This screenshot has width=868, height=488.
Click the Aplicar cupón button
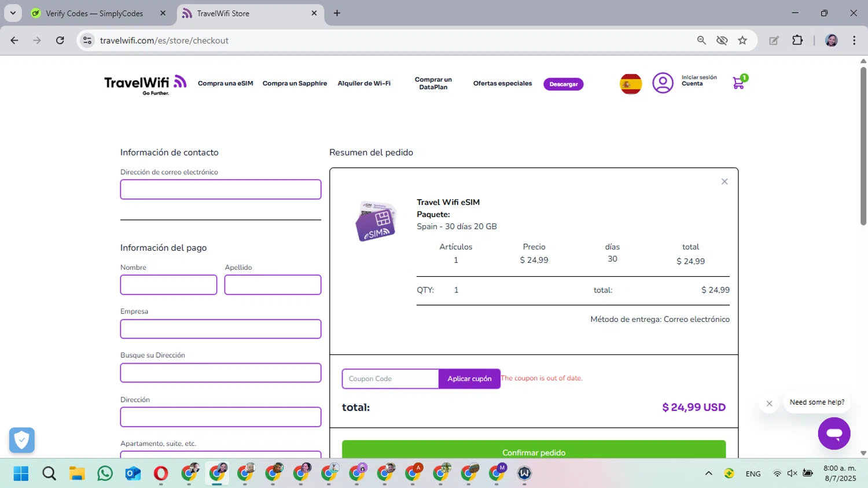click(x=469, y=379)
